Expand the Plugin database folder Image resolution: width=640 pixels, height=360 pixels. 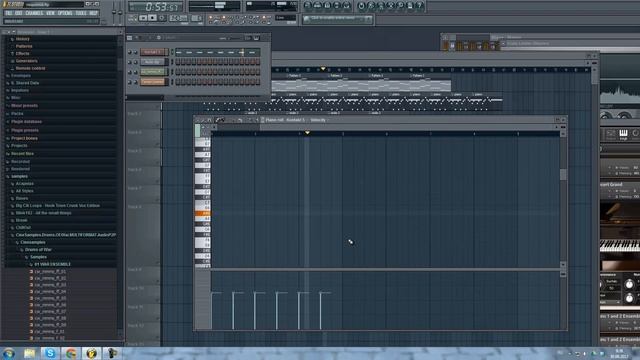pos(26,122)
